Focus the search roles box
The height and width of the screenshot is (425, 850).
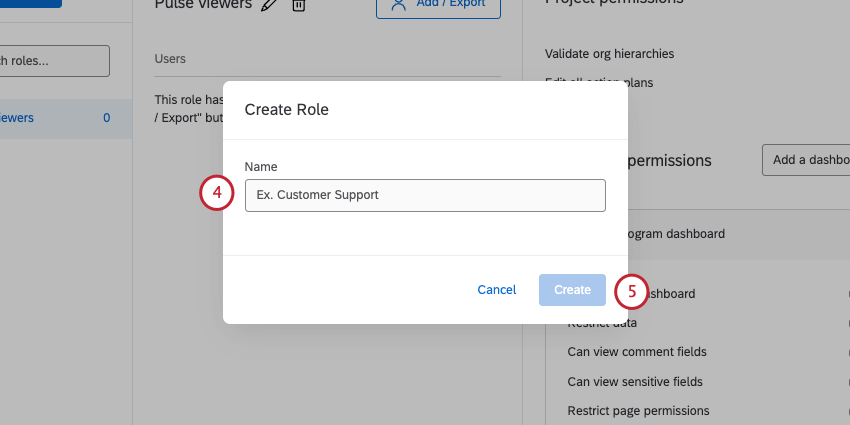54,60
